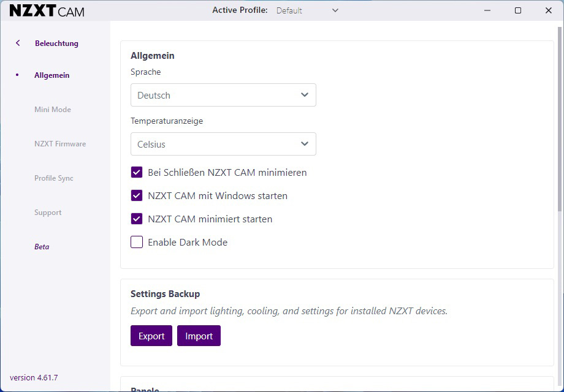This screenshot has width=564, height=392.
Task: Close the NZXT CAM window
Action: click(x=549, y=10)
